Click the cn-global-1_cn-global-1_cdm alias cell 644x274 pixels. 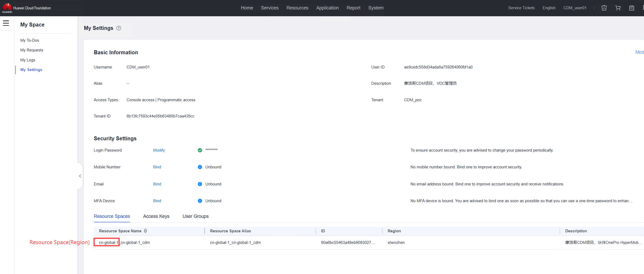click(235, 243)
